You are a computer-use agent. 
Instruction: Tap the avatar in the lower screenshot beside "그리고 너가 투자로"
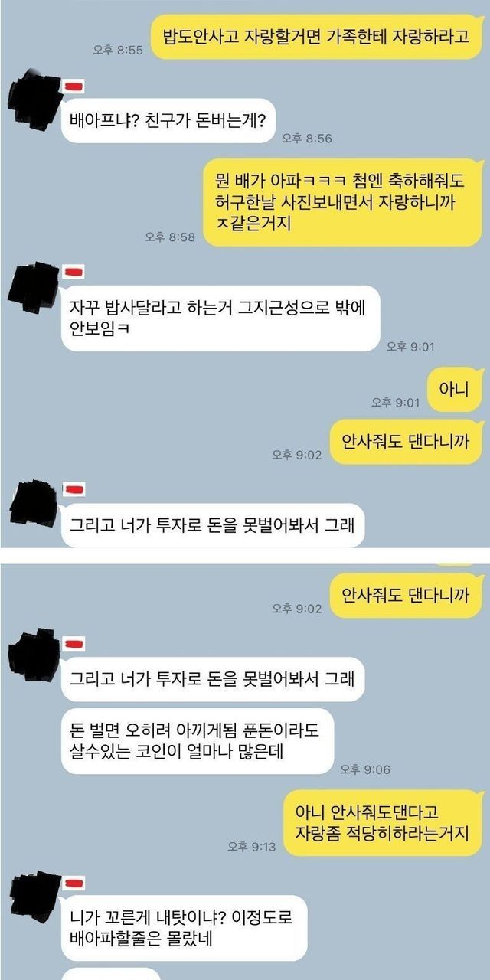coord(32,653)
